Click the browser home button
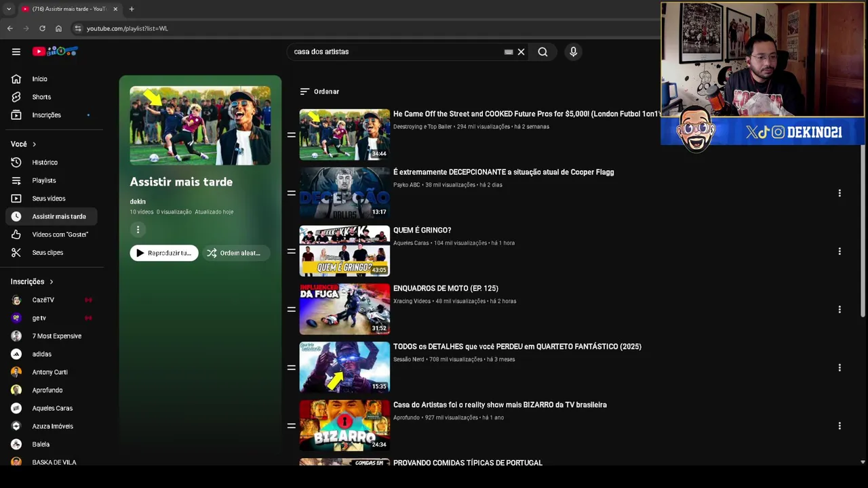Screen dimensions: 868x488 point(58,28)
